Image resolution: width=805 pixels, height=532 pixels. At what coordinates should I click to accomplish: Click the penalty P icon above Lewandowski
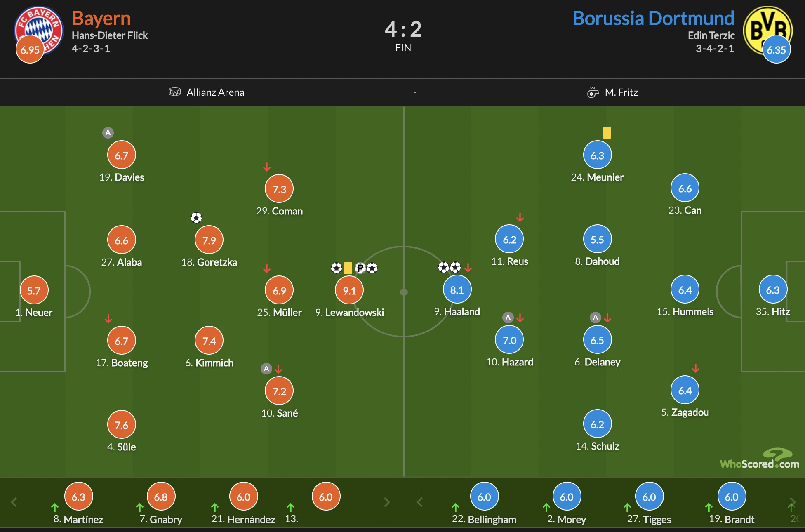(x=360, y=268)
